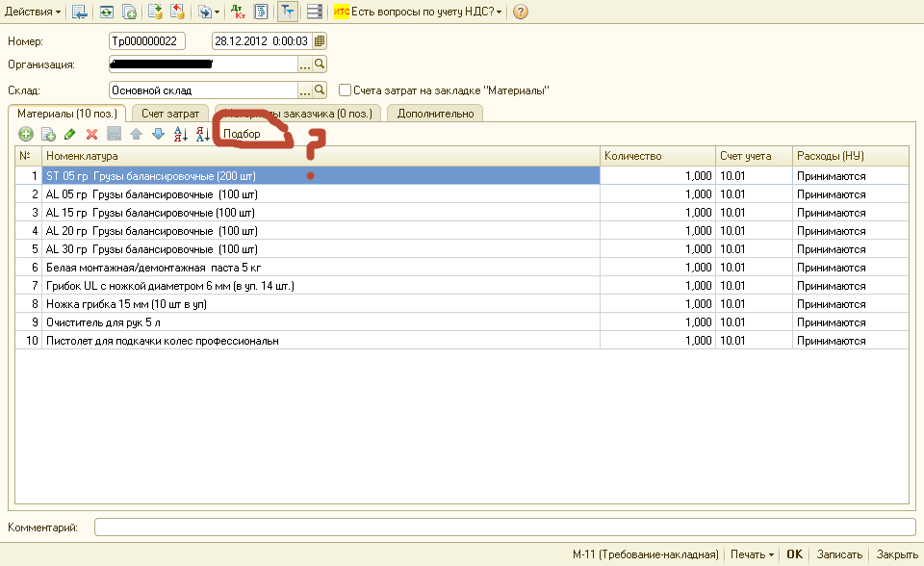Click the yellow help question icon
The width and height of the screenshot is (924, 566).
click(520, 12)
